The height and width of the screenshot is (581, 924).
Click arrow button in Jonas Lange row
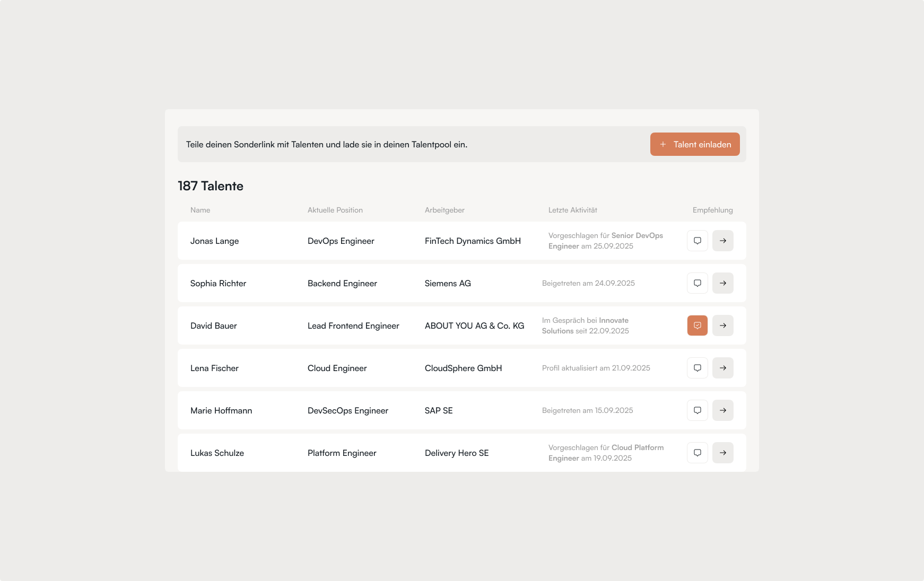click(722, 241)
